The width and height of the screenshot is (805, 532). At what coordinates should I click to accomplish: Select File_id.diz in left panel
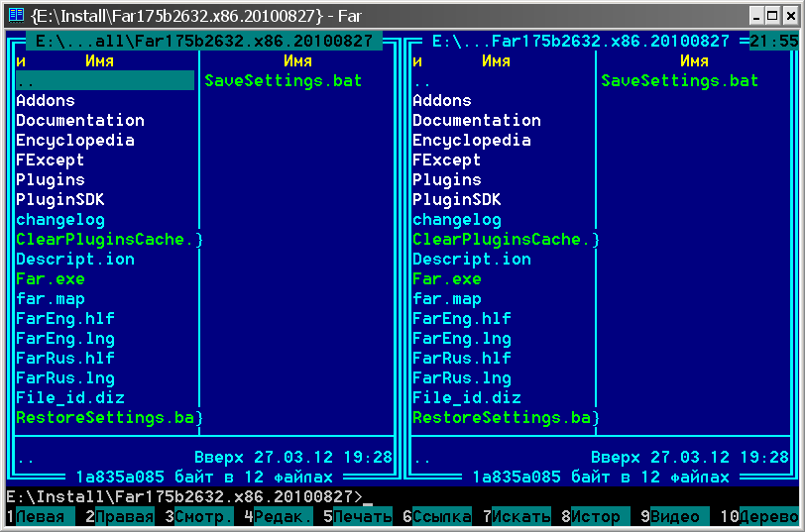click(70, 398)
